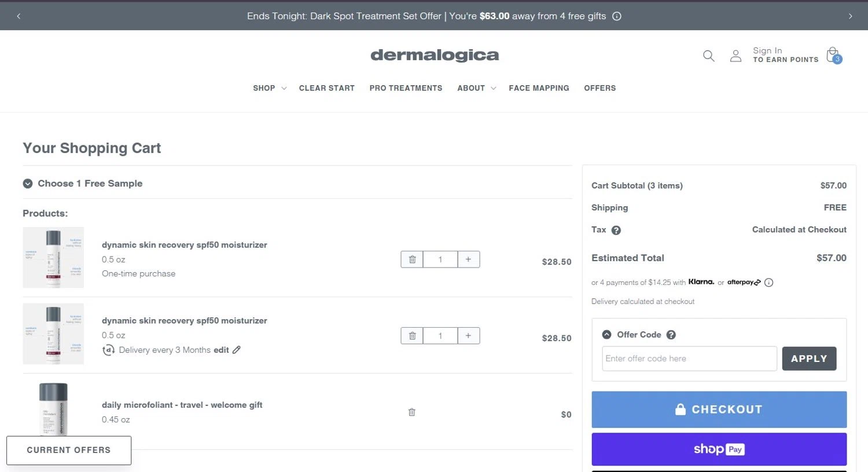Image resolution: width=868 pixels, height=472 pixels.
Task: Click the afterpay logo
Action: click(x=744, y=282)
